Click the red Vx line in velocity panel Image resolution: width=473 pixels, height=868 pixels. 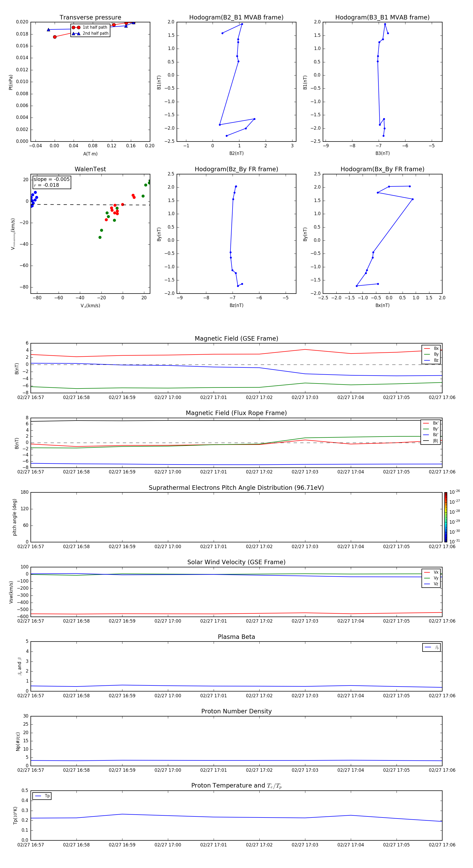tap(236, 614)
